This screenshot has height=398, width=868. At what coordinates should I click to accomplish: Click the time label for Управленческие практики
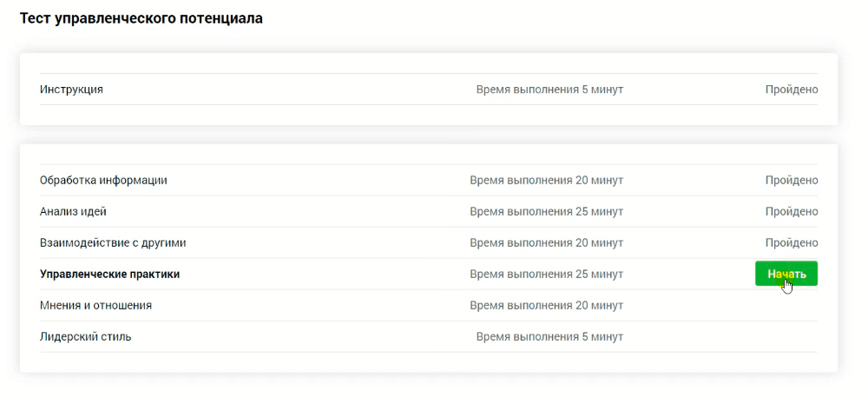(x=546, y=275)
